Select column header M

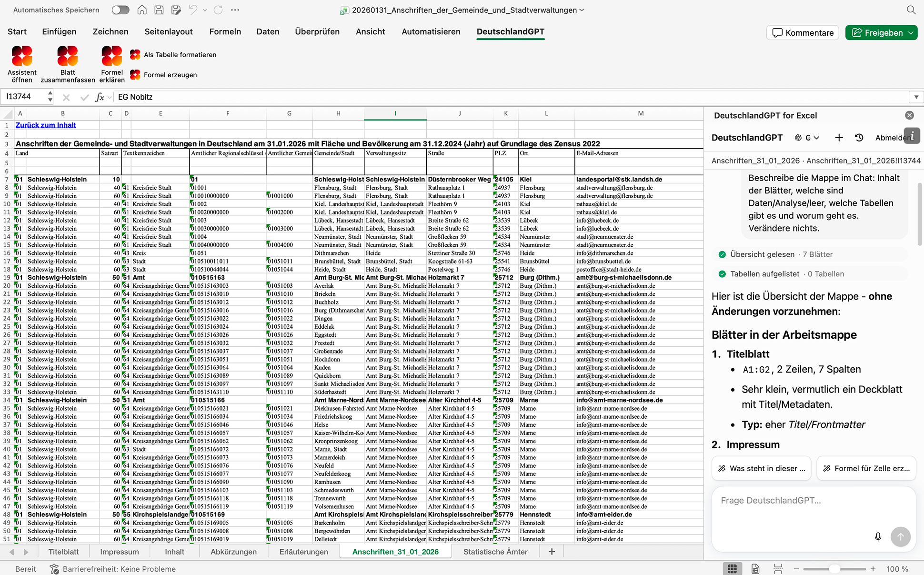coord(640,113)
